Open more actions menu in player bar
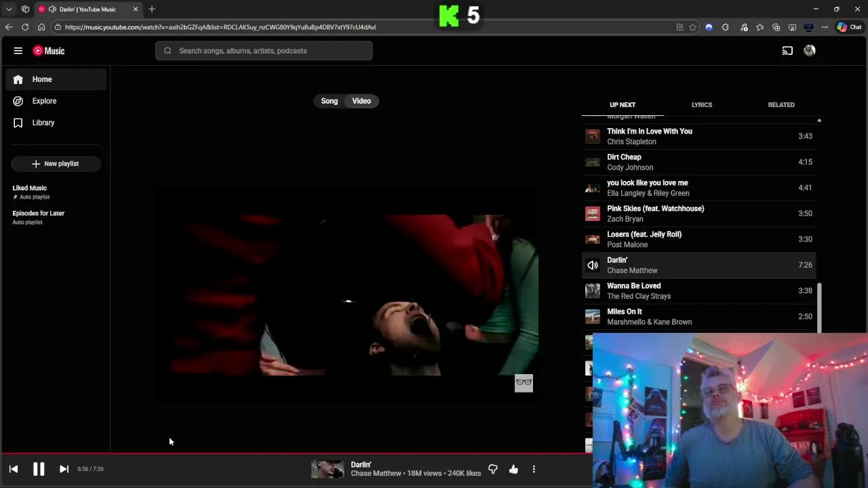The width and height of the screenshot is (868, 488). [534, 469]
